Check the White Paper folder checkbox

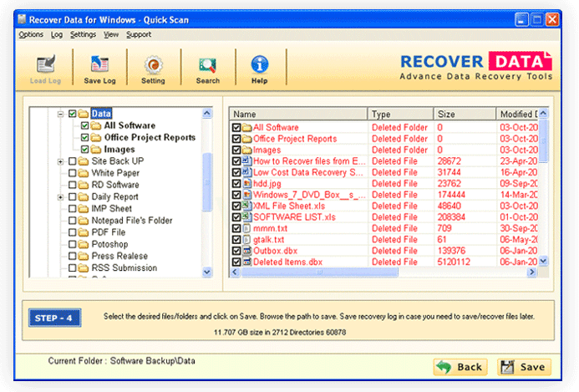(73, 173)
